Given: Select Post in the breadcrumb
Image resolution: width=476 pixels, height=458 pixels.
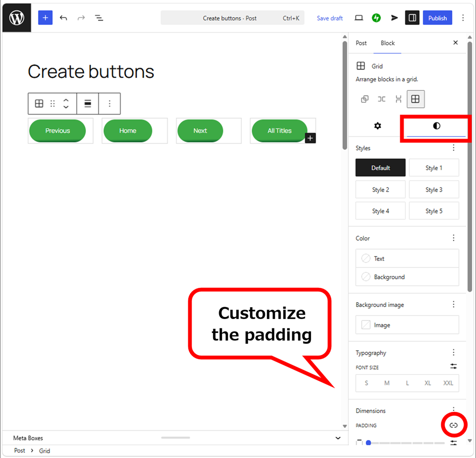Looking at the screenshot, I should (20, 451).
